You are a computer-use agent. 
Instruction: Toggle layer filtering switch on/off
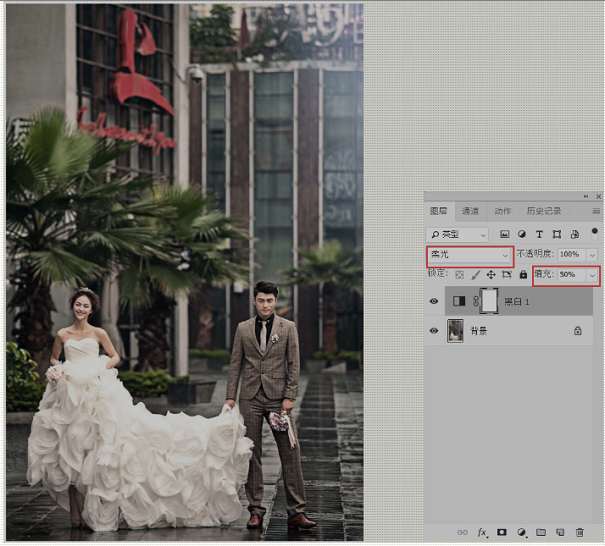pyautogui.click(x=595, y=233)
